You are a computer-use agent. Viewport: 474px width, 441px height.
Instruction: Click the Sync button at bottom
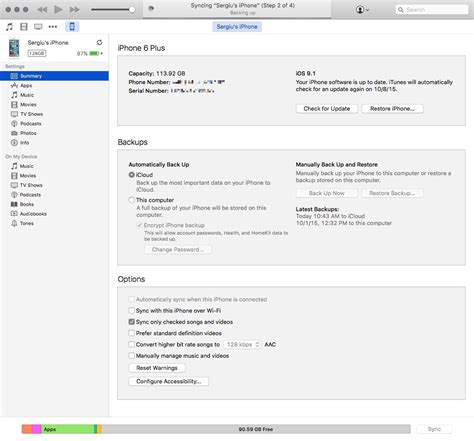(434, 429)
